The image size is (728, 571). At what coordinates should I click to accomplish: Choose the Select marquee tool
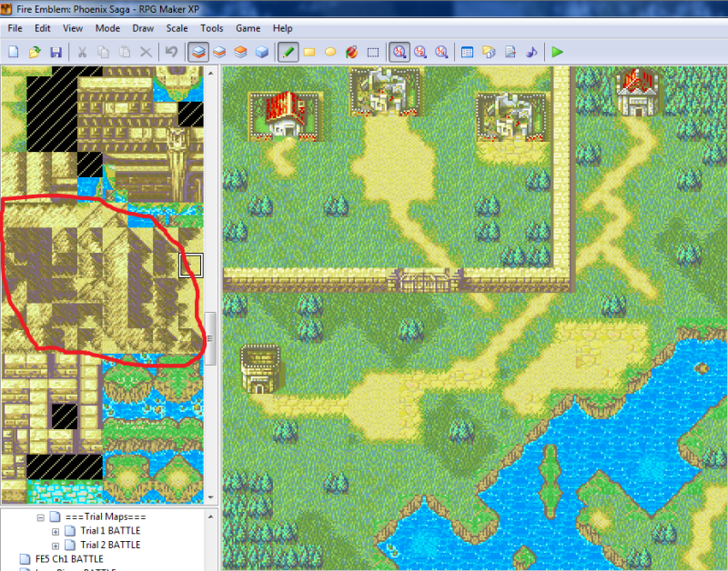tap(373, 52)
